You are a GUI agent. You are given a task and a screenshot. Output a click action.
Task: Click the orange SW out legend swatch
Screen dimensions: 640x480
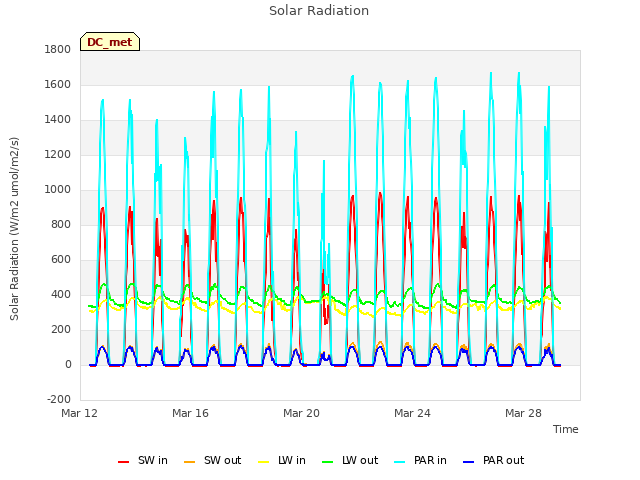pyautogui.click(x=189, y=462)
